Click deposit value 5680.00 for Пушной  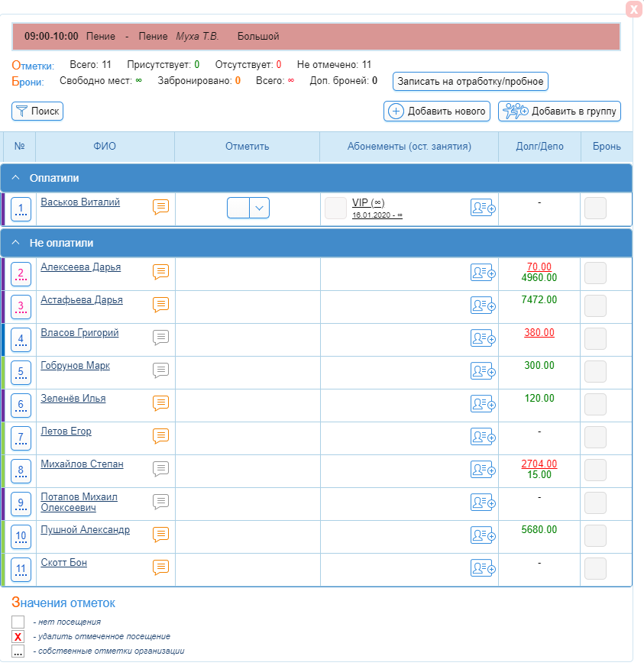[x=539, y=529]
